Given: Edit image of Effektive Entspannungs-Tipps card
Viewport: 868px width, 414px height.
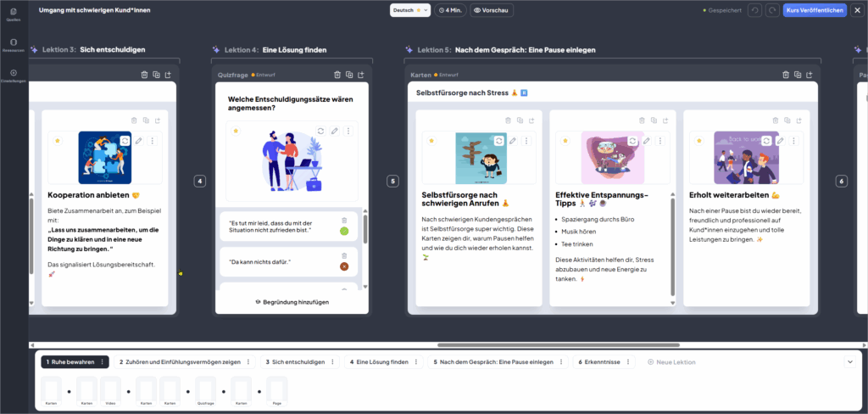Looking at the screenshot, I should (x=647, y=141).
